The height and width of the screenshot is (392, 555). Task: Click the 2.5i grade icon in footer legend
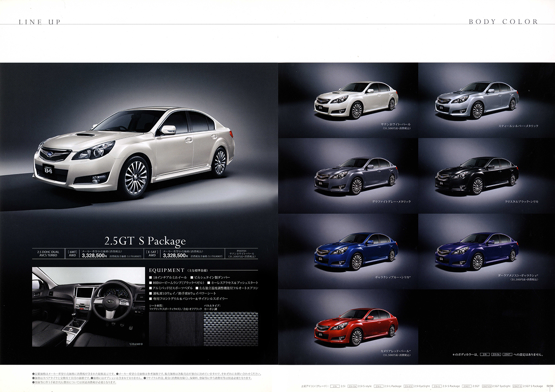coord(335,386)
